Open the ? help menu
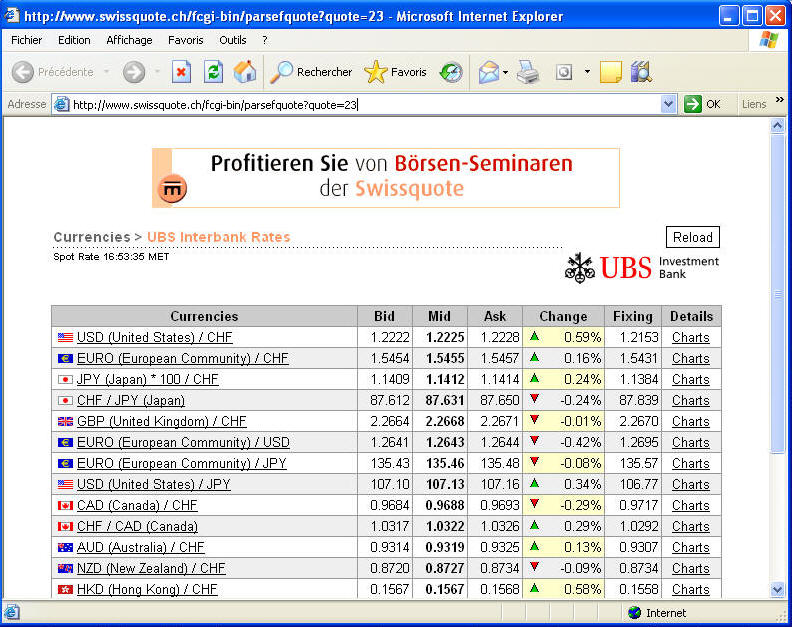This screenshot has height=627, width=792. (x=265, y=40)
